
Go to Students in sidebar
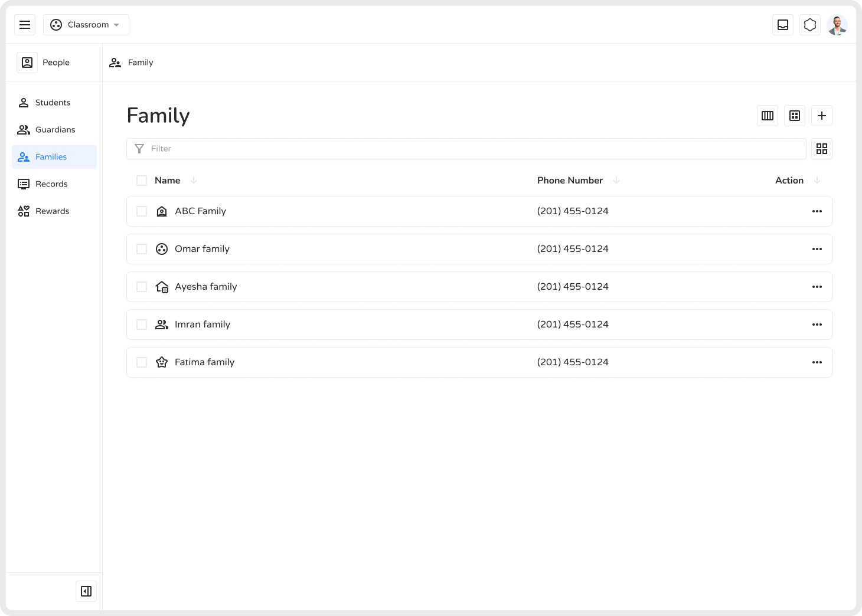click(x=53, y=103)
